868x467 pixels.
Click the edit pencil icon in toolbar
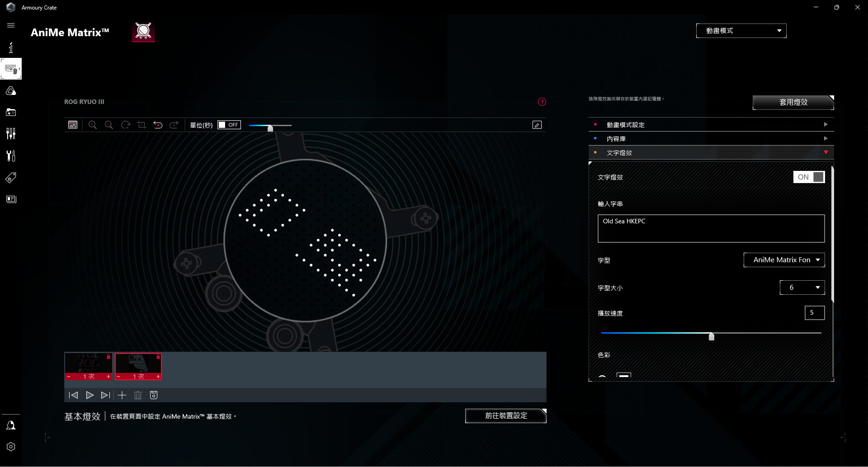[537, 125]
